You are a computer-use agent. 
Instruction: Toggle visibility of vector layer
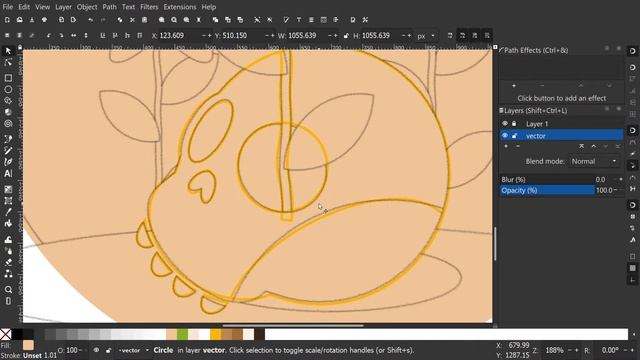click(505, 136)
